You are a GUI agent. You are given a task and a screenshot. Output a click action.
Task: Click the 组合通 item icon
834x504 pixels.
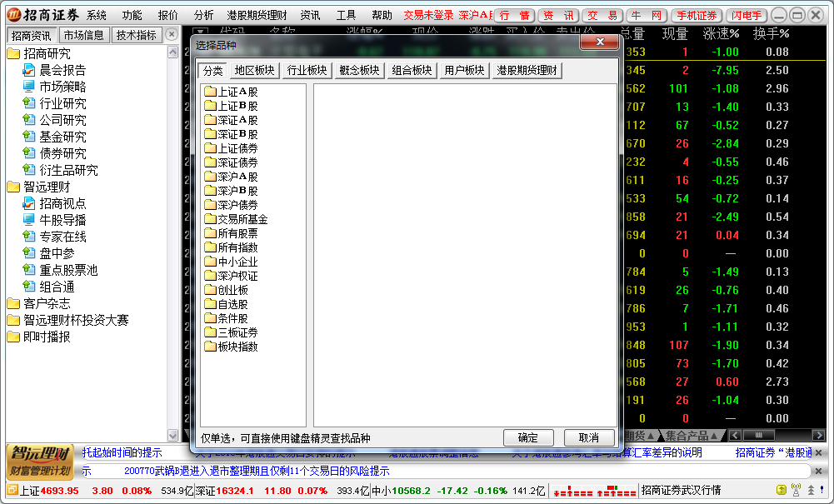point(28,286)
